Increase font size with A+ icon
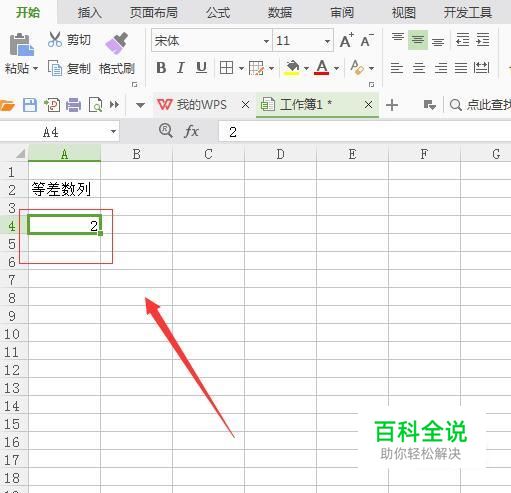 point(347,41)
